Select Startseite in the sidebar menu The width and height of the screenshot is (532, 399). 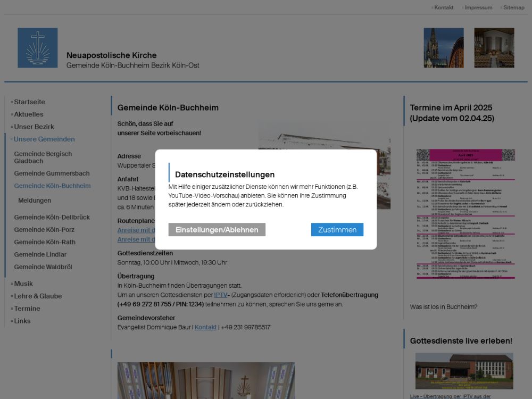pyautogui.click(x=29, y=102)
